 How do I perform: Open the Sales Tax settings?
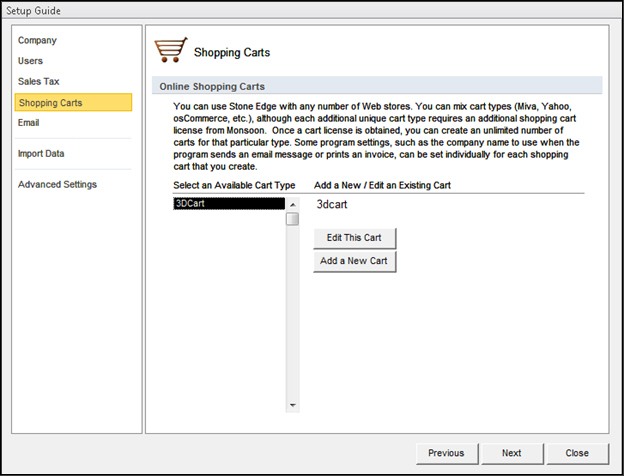tap(40, 81)
